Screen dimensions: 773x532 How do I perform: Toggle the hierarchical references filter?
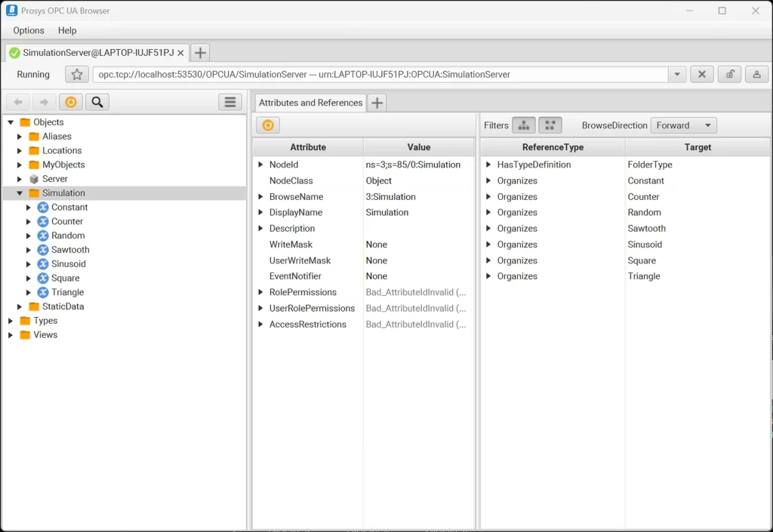tap(524, 125)
